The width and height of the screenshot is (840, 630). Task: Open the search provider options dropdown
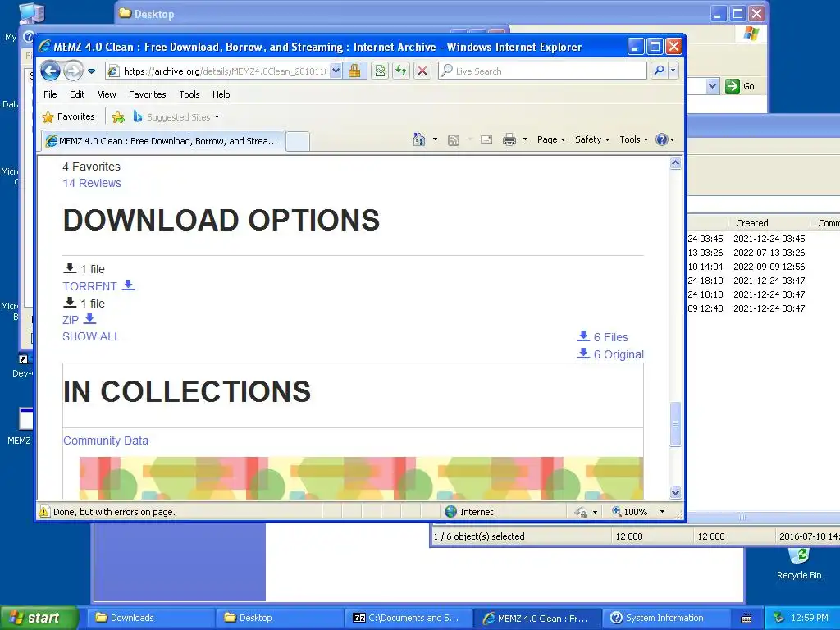point(673,71)
